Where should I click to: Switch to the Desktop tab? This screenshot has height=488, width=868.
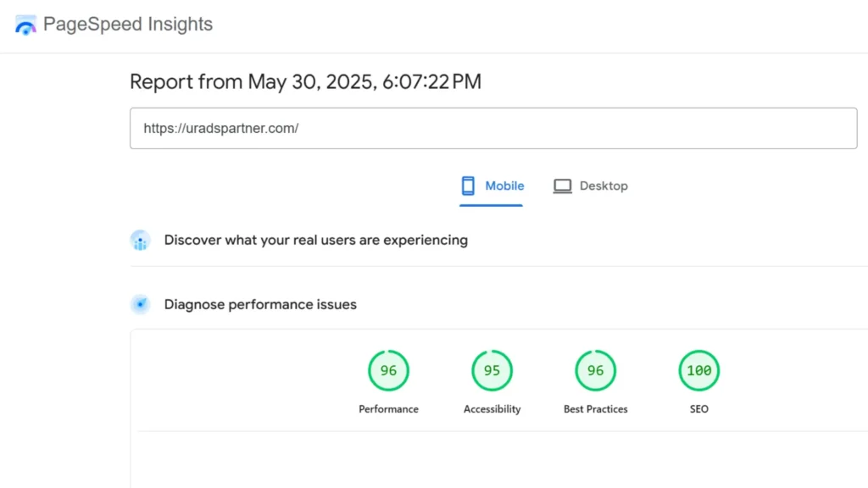tap(591, 186)
